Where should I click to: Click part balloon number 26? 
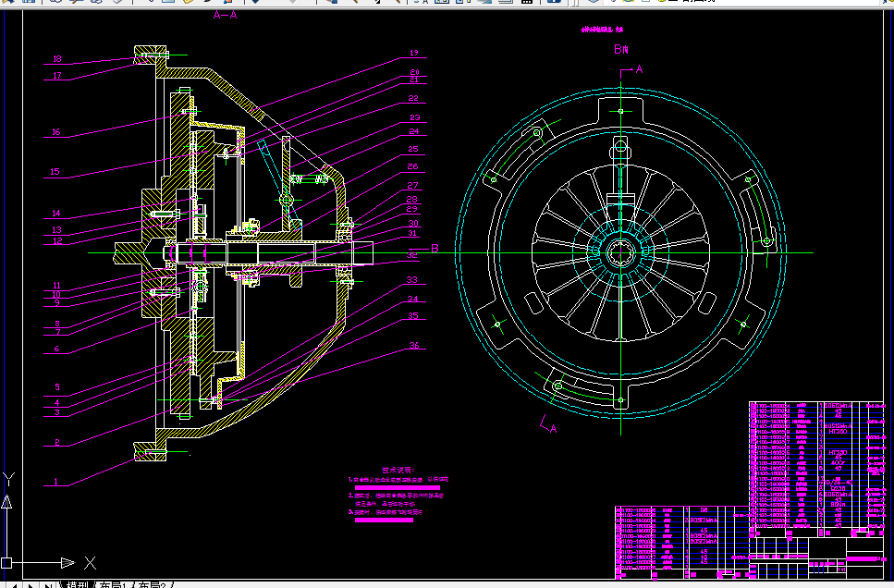click(x=412, y=166)
